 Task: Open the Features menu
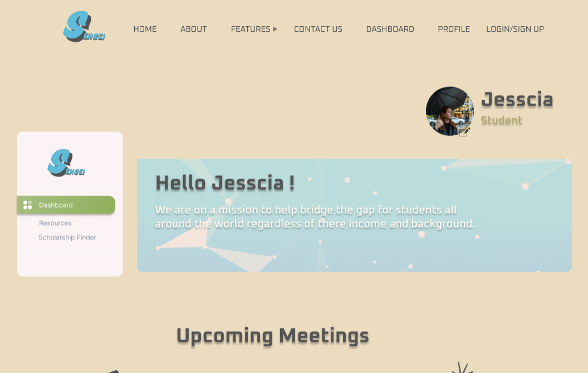point(251,30)
